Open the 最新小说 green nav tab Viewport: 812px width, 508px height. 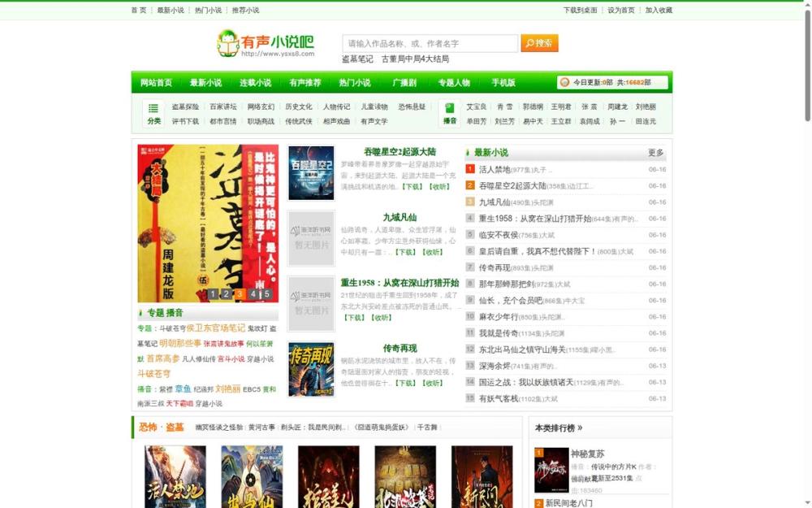[205, 82]
